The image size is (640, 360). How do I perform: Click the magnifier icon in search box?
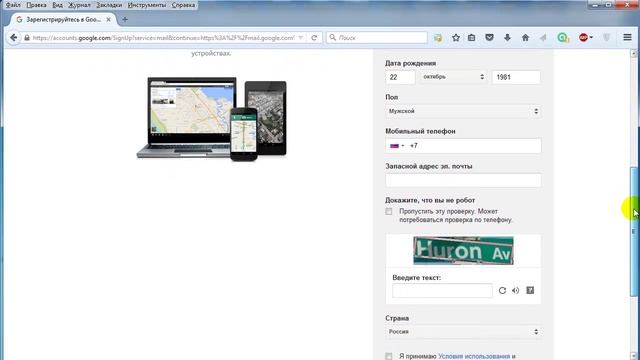pyautogui.click(x=333, y=38)
